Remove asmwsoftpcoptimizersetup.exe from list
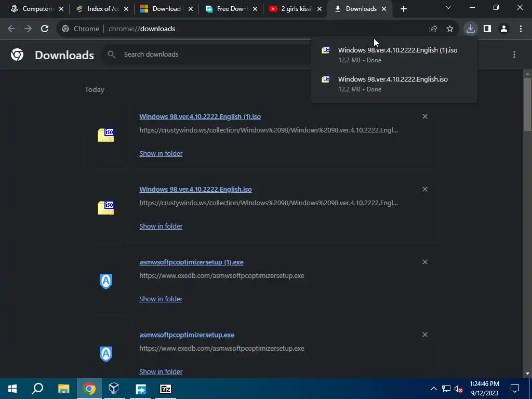Screen dimensions: 532x399 (x=425, y=335)
